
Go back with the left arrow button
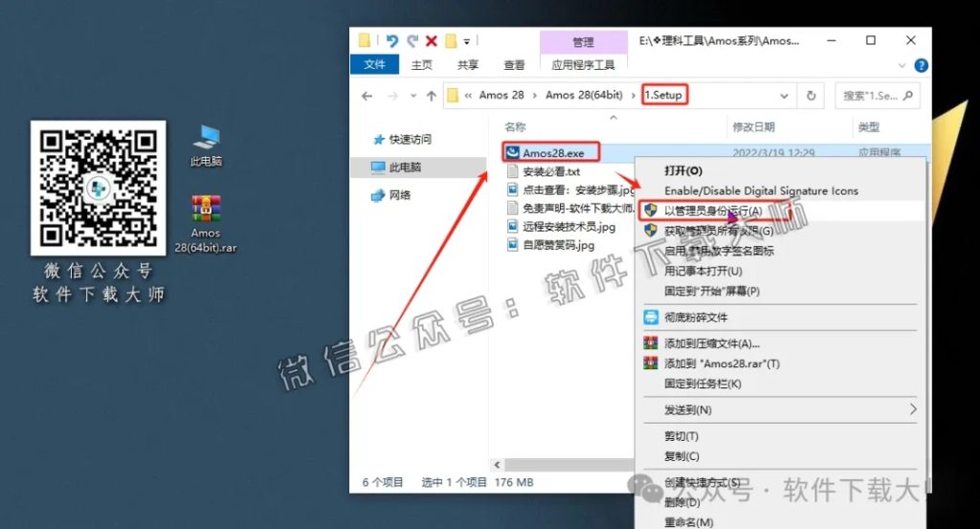(367, 96)
